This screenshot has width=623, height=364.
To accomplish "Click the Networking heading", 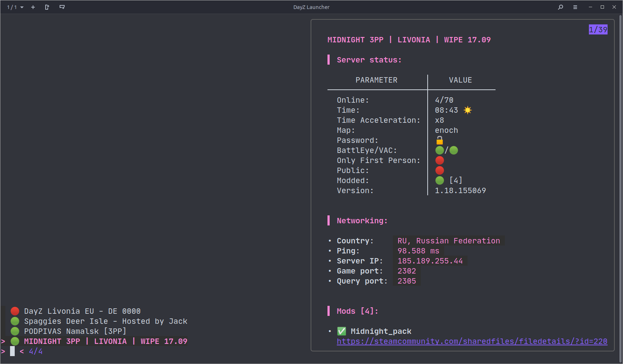I will click(x=362, y=221).
